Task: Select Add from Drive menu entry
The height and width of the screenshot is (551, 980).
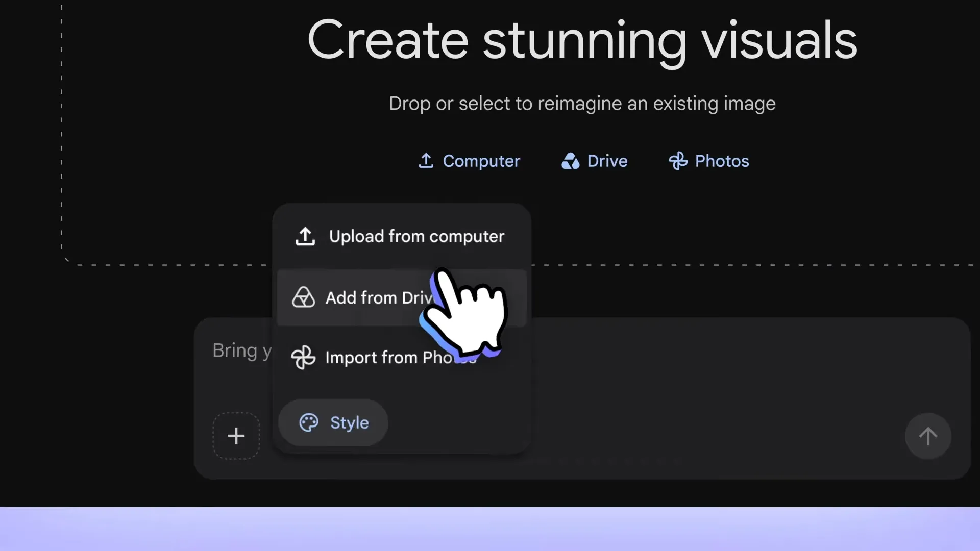Action: click(402, 297)
